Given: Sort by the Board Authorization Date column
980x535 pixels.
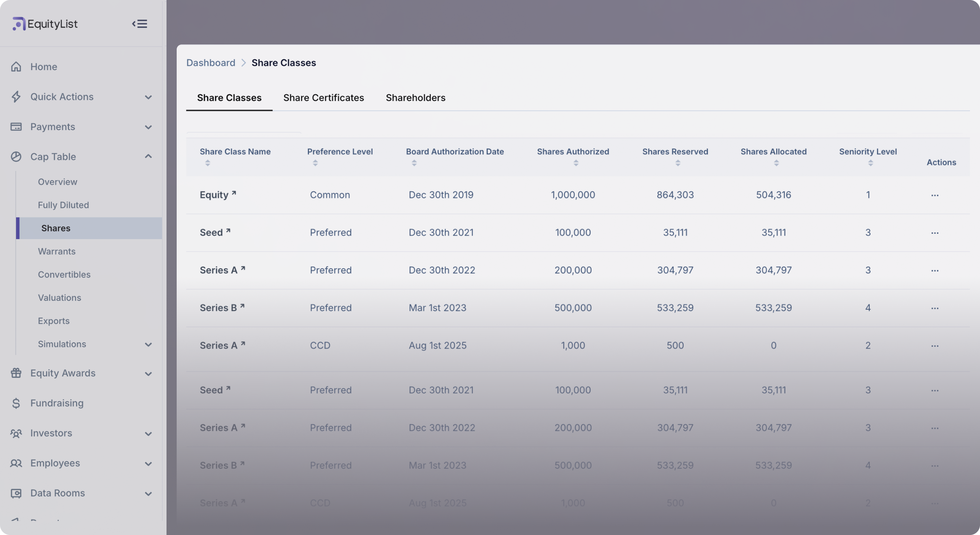Looking at the screenshot, I should [414, 163].
